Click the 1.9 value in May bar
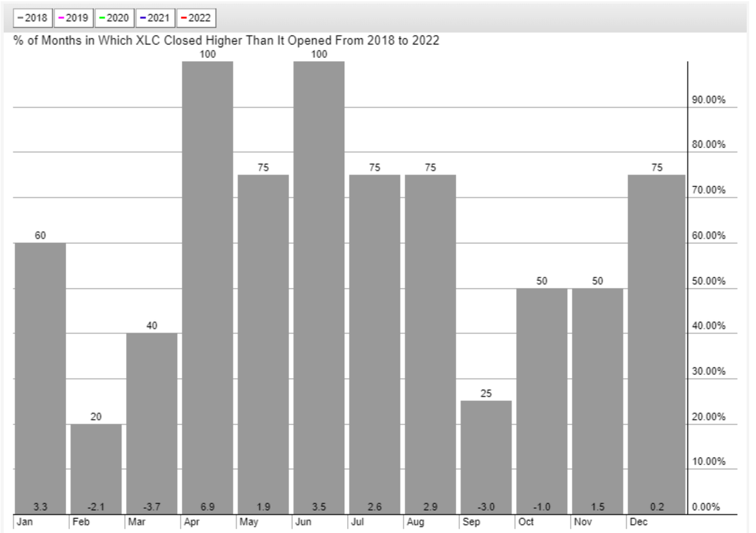 [x=263, y=507]
